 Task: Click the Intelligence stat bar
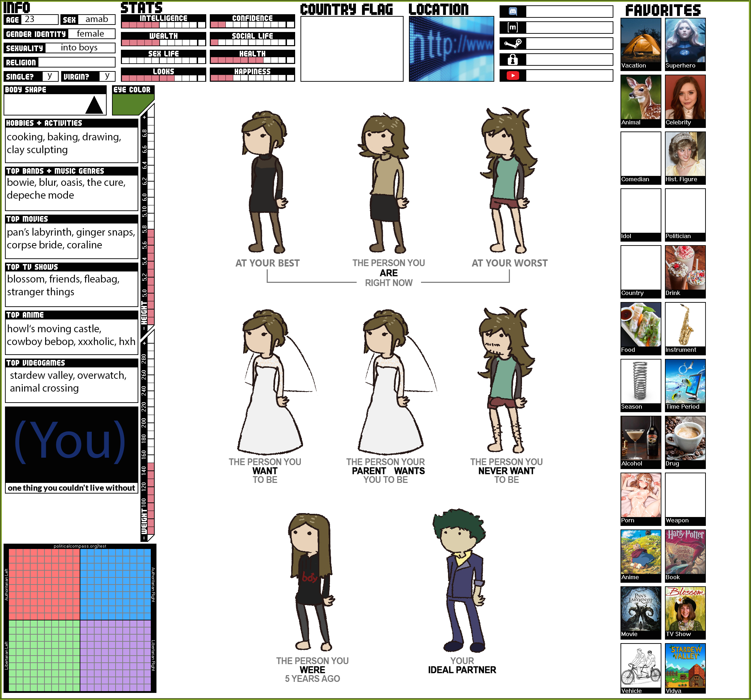point(164,25)
